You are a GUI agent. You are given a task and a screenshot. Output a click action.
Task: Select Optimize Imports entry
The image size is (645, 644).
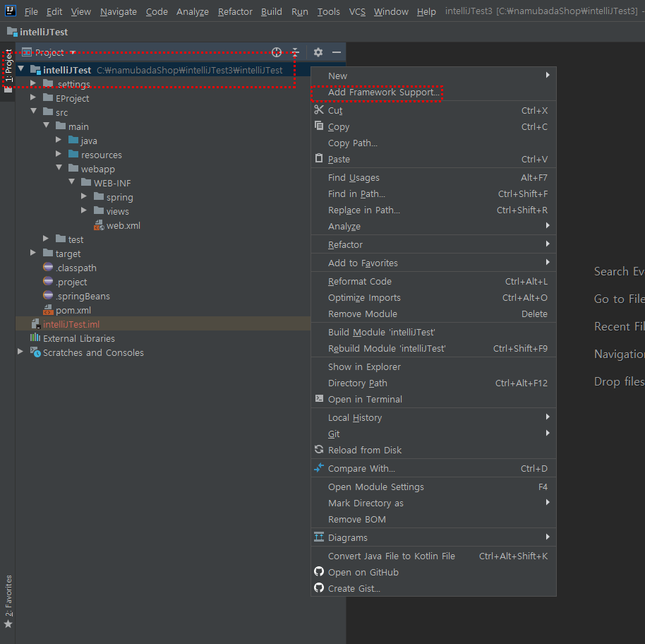point(433,297)
